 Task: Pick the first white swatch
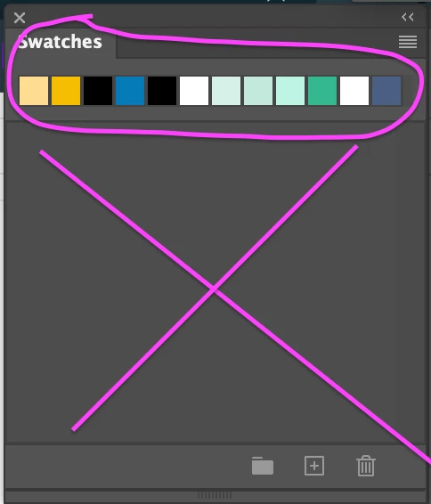[x=194, y=91]
